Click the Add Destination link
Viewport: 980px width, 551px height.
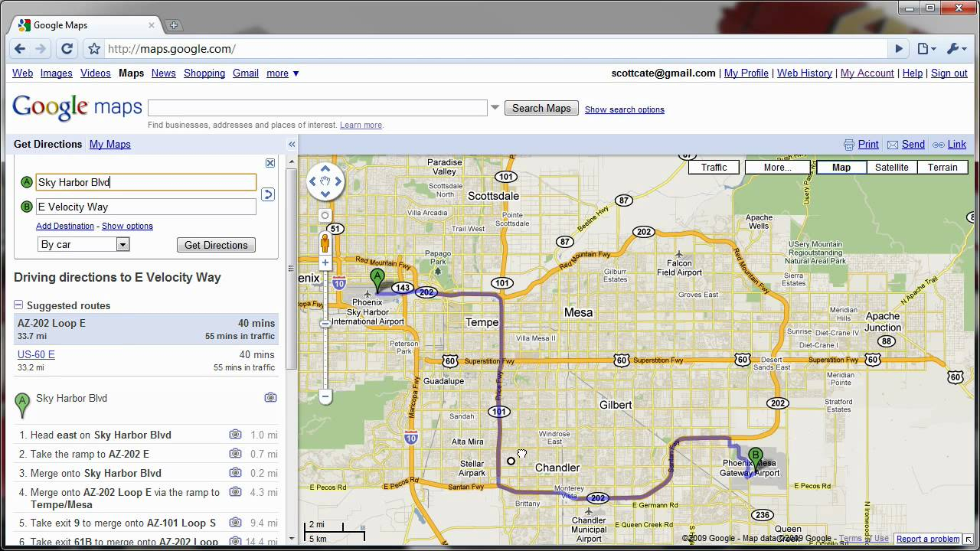pos(65,227)
